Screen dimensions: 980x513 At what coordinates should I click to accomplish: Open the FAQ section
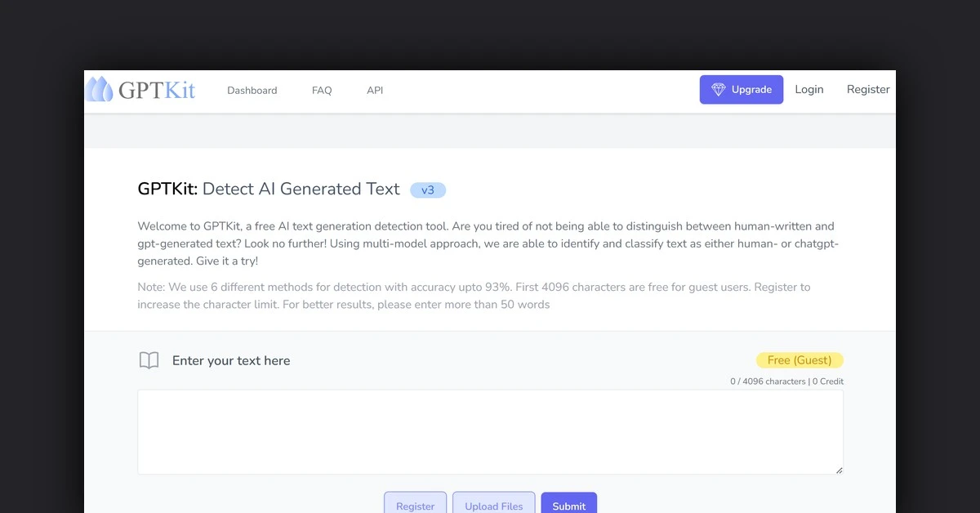pyautogui.click(x=321, y=91)
